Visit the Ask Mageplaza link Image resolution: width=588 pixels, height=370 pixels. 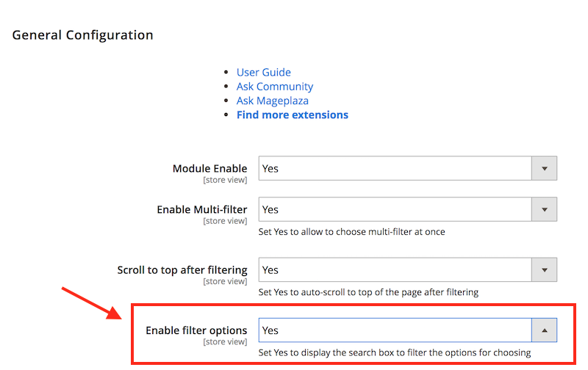273,101
